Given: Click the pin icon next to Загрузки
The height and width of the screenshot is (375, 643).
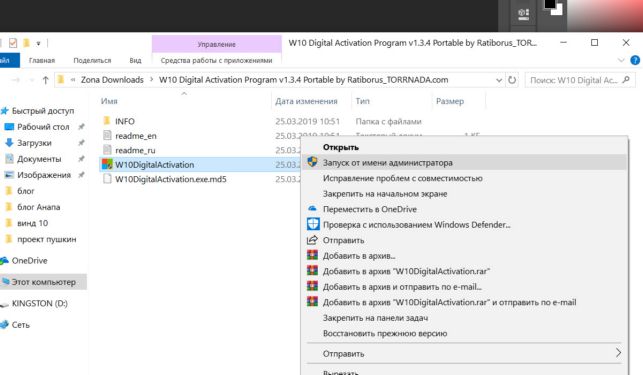Looking at the screenshot, I should 81,143.
